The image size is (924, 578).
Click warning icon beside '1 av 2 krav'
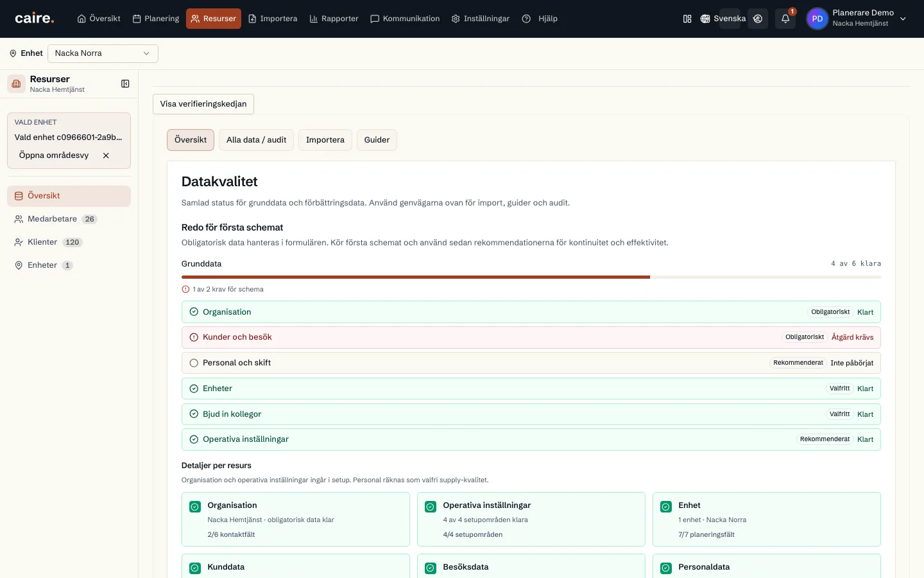tap(185, 289)
